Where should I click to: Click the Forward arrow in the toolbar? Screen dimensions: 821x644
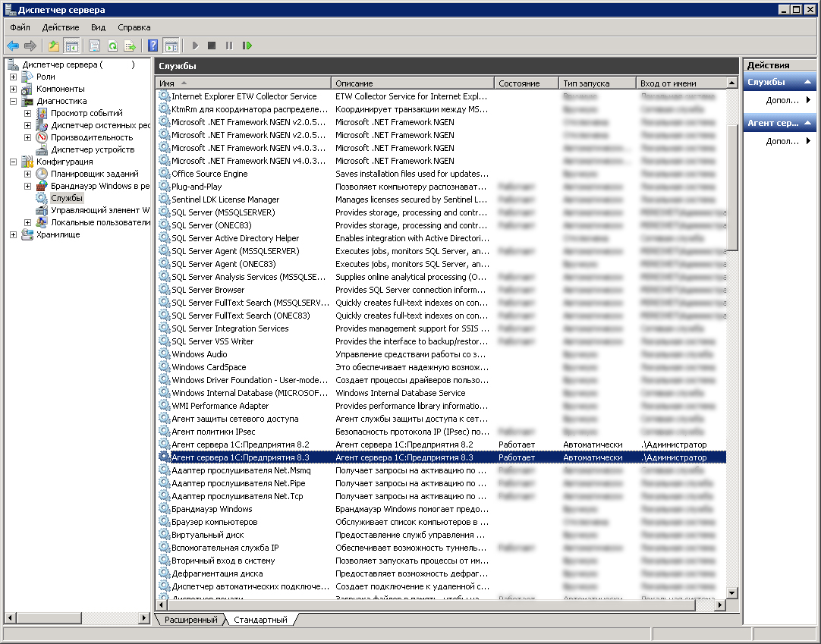coord(30,46)
